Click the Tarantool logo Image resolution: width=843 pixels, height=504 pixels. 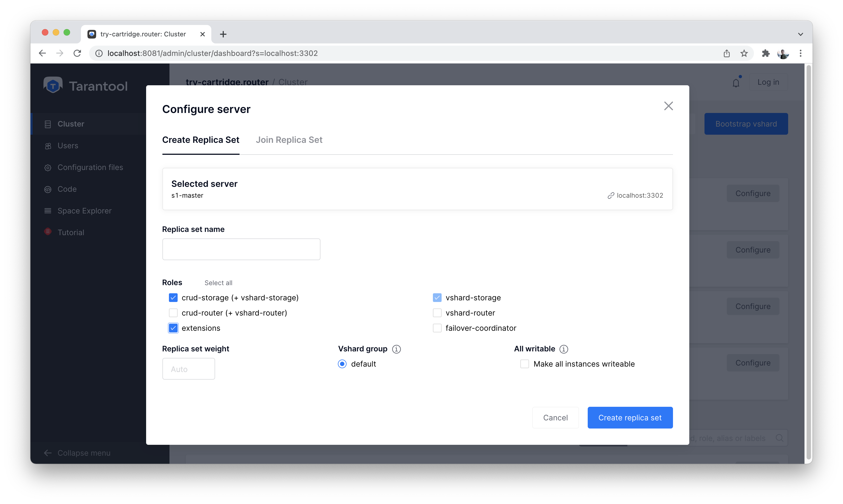coord(86,86)
